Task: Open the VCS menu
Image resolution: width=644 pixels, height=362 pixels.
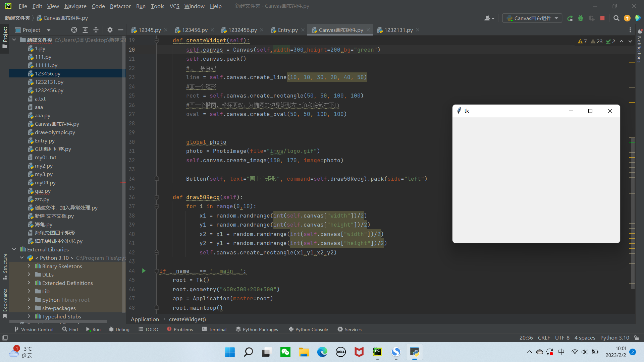Action: point(174,6)
